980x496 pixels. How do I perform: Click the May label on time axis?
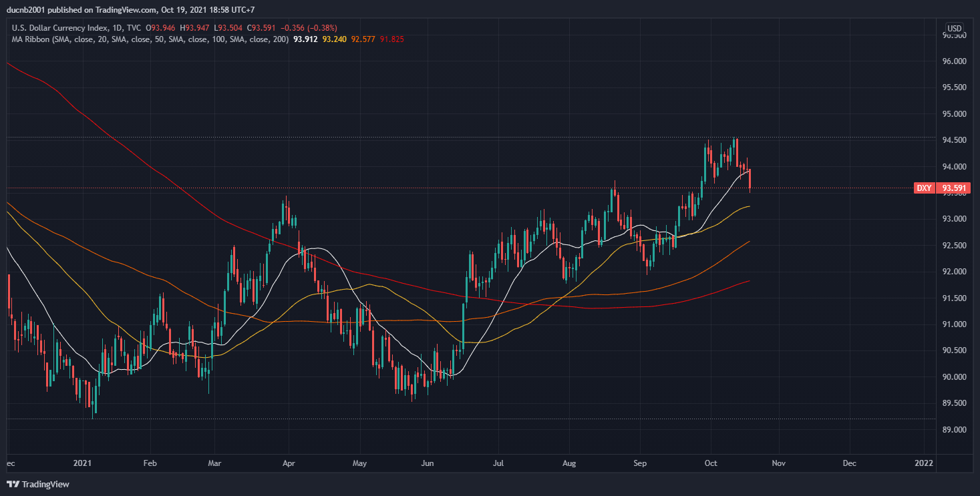point(360,463)
